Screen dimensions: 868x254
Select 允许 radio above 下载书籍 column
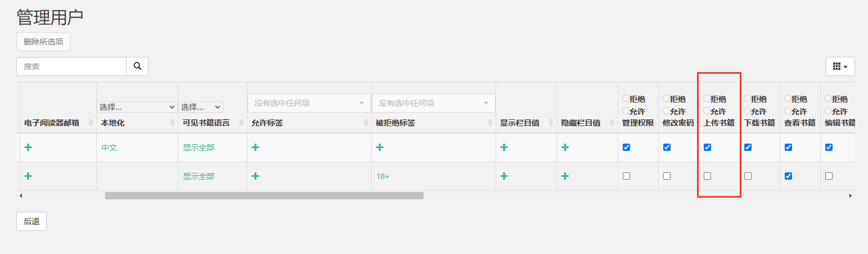747,111
